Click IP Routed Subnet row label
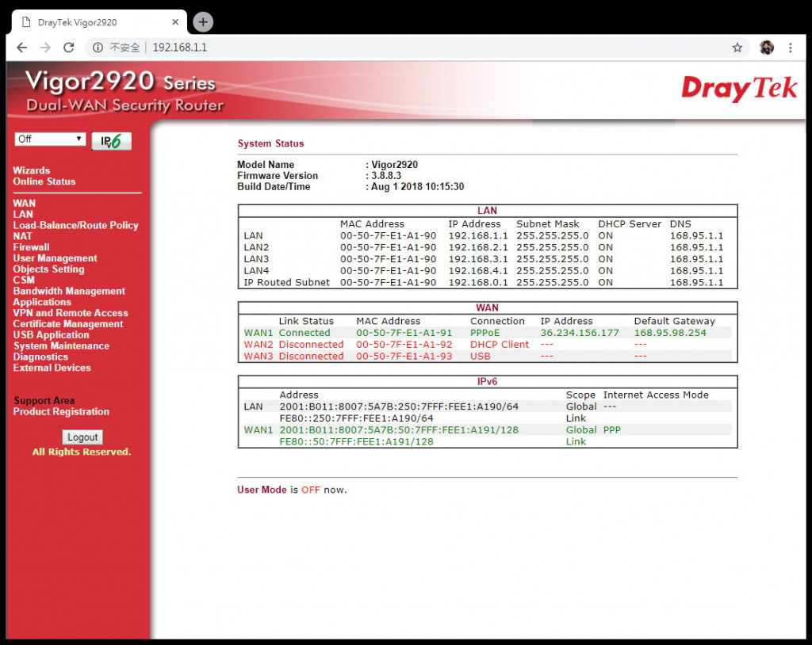This screenshot has height=645, width=812. tap(286, 283)
